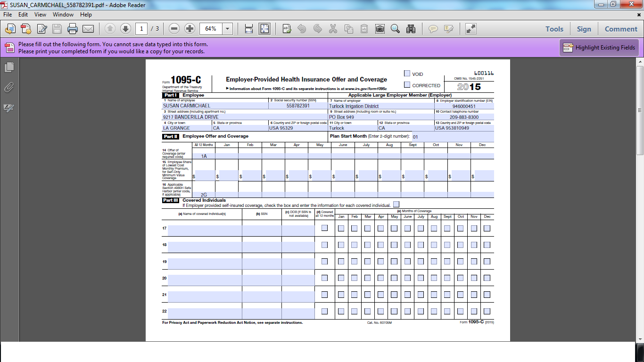644x362 pixels.
Task: Click Highlight Existing Fields button
Action: (x=599, y=48)
